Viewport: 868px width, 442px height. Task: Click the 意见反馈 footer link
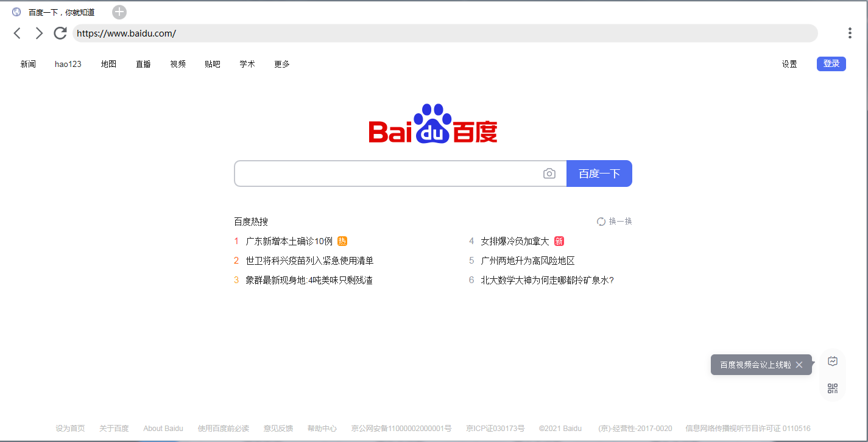point(278,429)
